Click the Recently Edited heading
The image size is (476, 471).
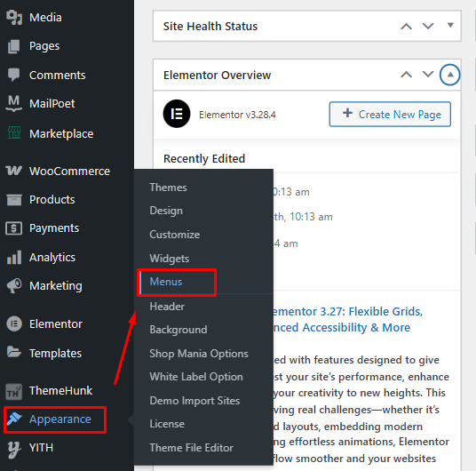204,158
